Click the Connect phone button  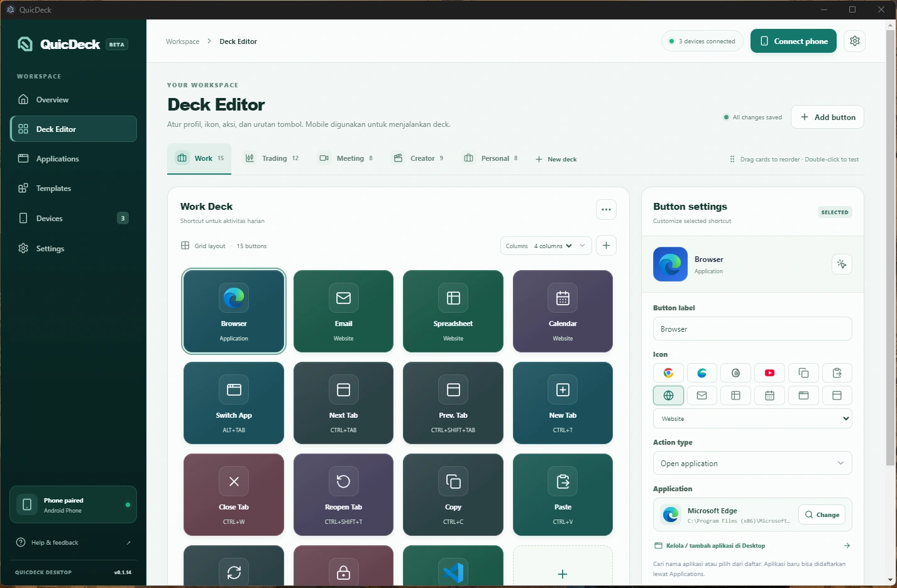point(793,41)
